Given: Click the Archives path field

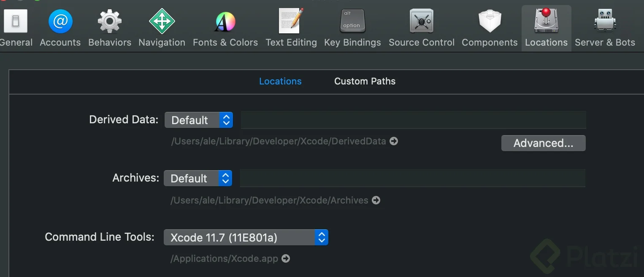Looking at the screenshot, I should [413, 178].
